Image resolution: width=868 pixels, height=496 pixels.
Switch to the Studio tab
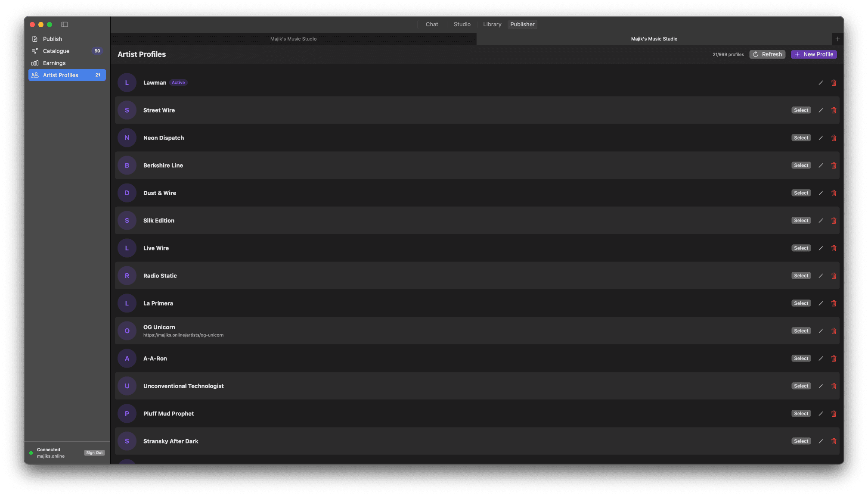[x=462, y=25]
